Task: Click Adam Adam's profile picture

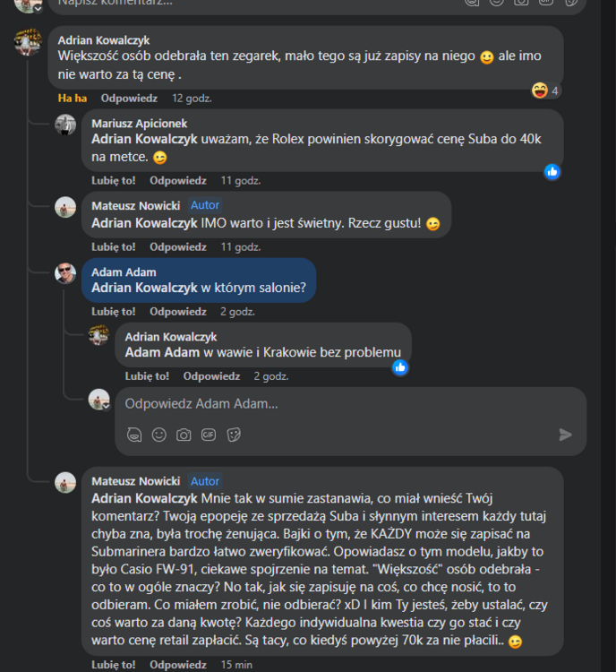Action: point(65,272)
